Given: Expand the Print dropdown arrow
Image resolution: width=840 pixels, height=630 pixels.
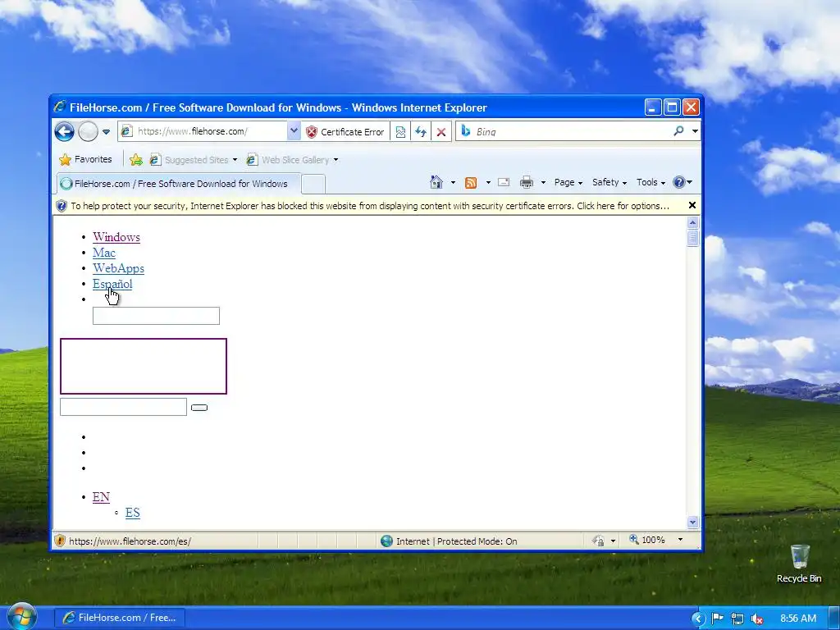Looking at the screenshot, I should [x=543, y=183].
